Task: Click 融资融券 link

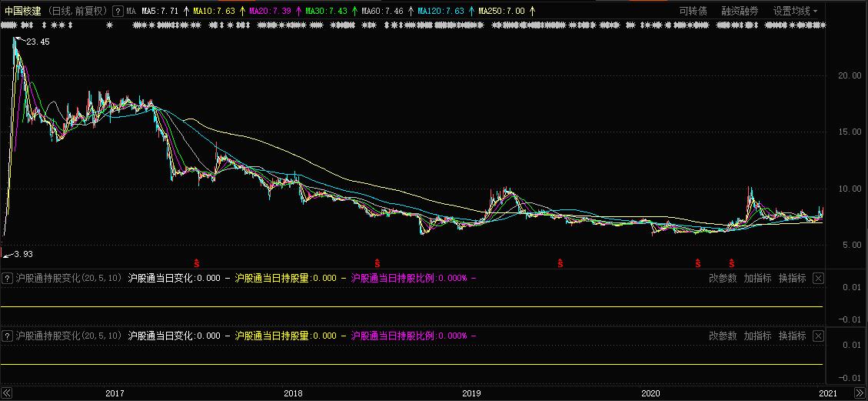Action: pos(740,11)
